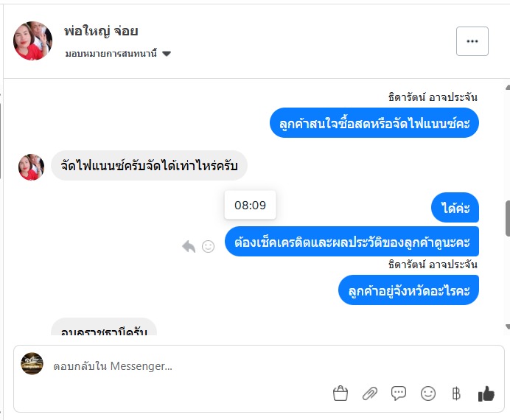Send a thumbs-up like
510x420 pixels.
(486, 393)
